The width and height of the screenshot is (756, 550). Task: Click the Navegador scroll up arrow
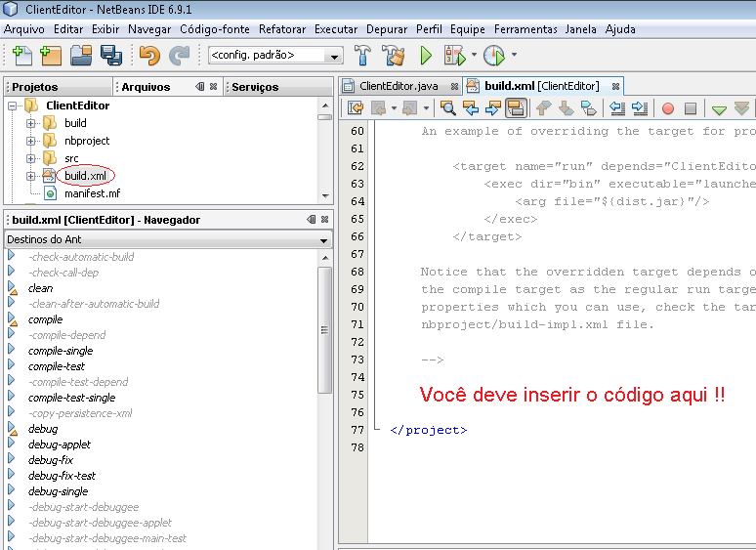click(x=325, y=258)
